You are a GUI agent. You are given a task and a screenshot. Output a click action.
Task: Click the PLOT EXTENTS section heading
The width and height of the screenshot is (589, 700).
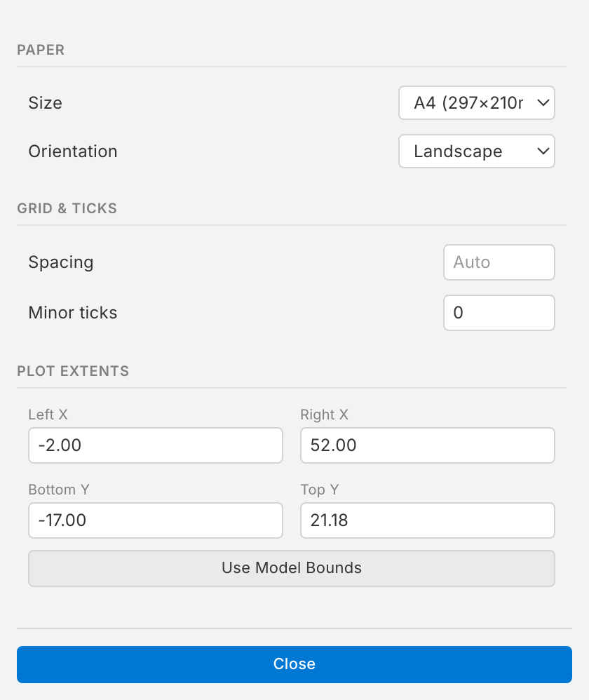click(x=73, y=370)
